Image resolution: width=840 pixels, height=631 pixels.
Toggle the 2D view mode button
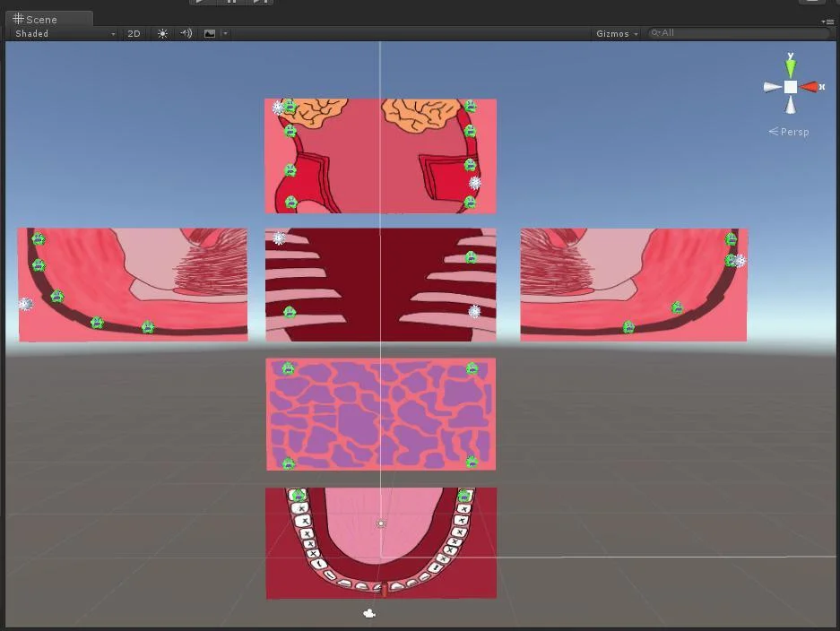tap(134, 34)
